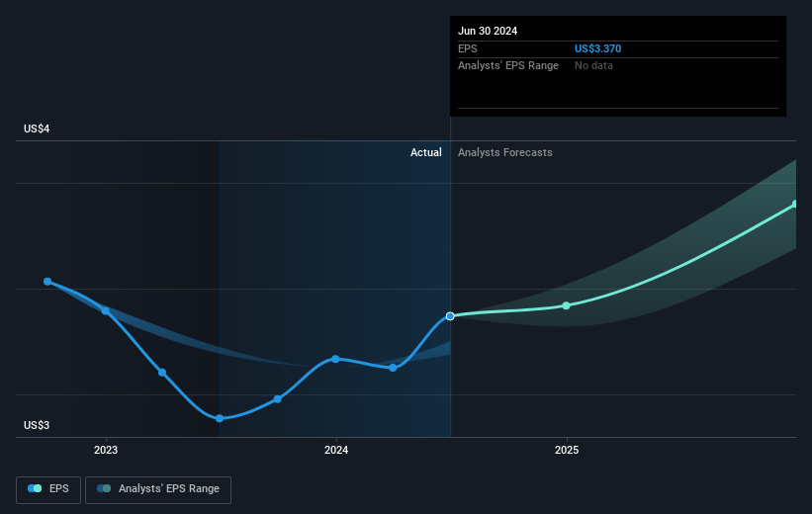Click the No data value in tooltip
Screen dimensions: 812x514
pyautogui.click(x=593, y=66)
